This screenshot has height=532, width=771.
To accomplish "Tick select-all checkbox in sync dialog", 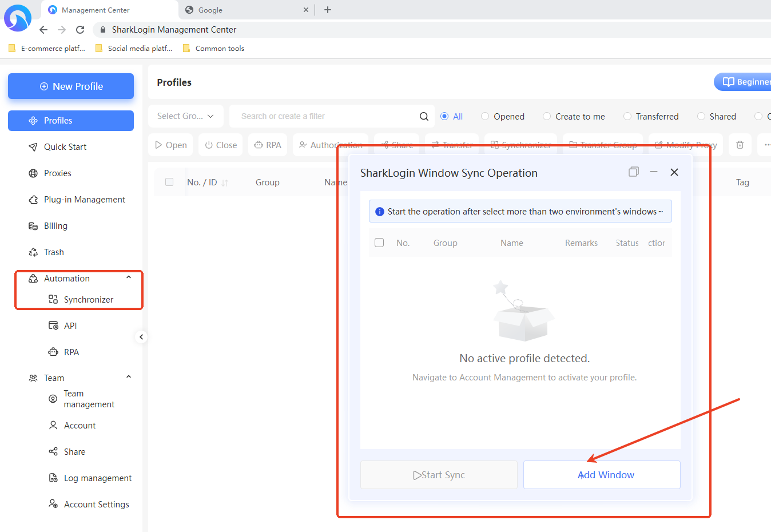I will tap(379, 243).
